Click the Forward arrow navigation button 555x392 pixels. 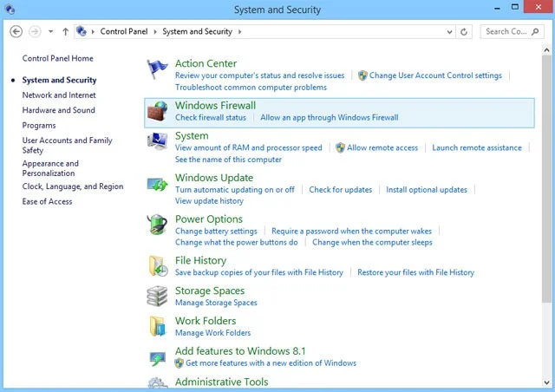point(35,31)
